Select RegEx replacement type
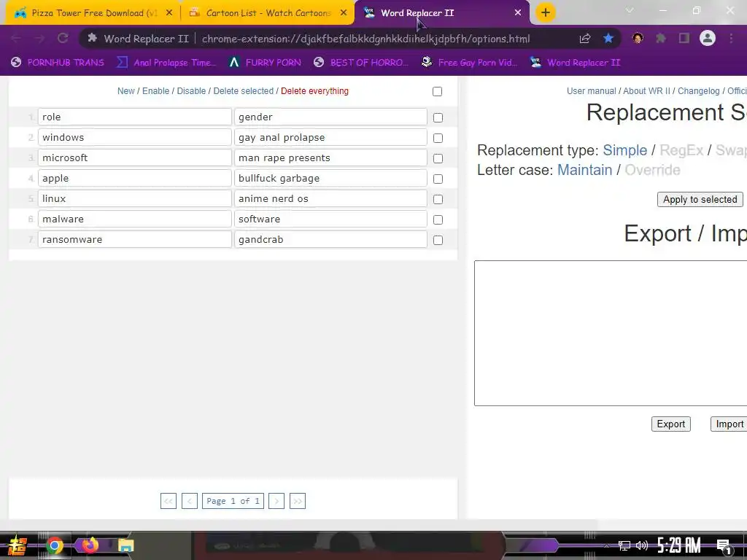 tap(681, 150)
